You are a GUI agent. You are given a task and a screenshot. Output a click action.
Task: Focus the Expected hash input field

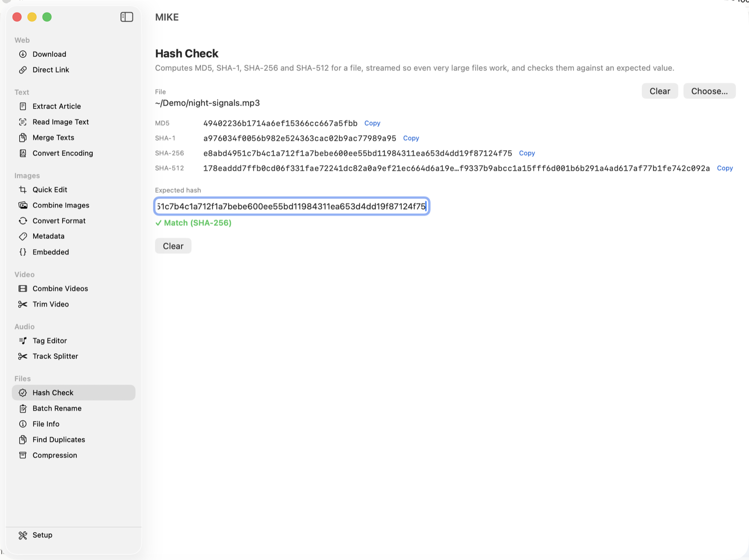click(292, 206)
